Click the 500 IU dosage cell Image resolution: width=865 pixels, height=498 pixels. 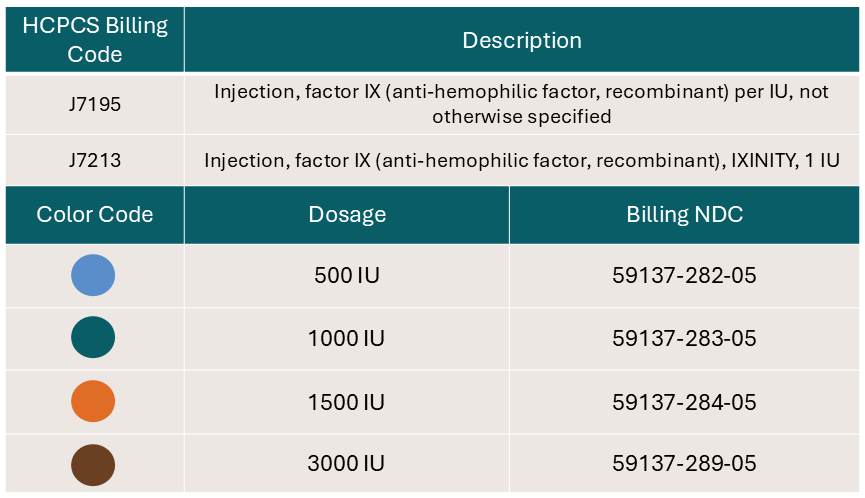pyautogui.click(x=347, y=276)
